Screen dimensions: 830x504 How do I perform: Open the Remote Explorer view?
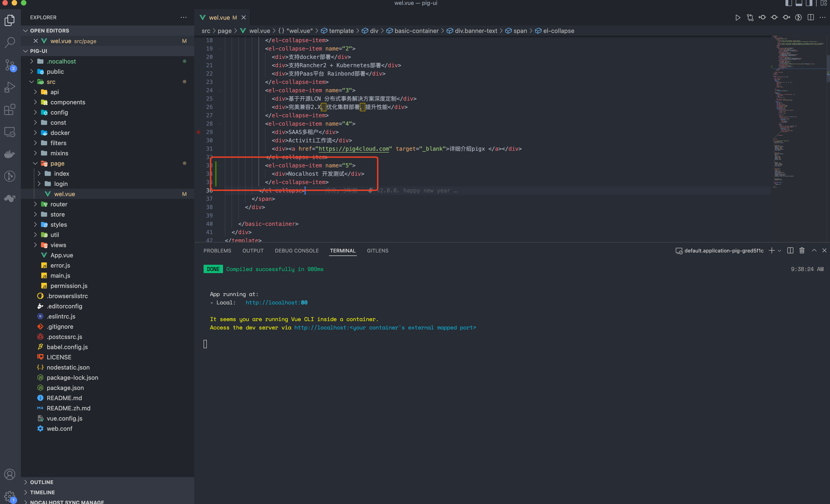pos(10,132)
